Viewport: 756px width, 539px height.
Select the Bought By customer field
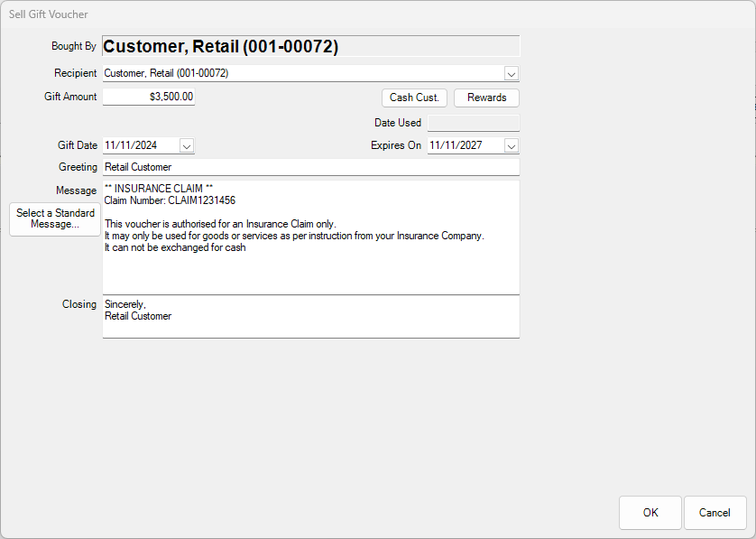pos(310,46)
